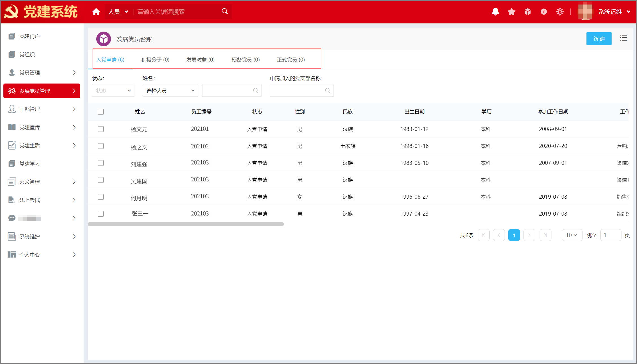
Task: Click the user avatar image
Action: click(x=585, y=11)
